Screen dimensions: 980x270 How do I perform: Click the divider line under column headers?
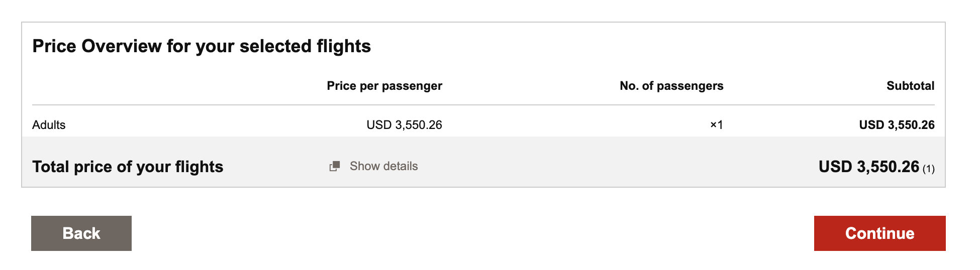482,105
